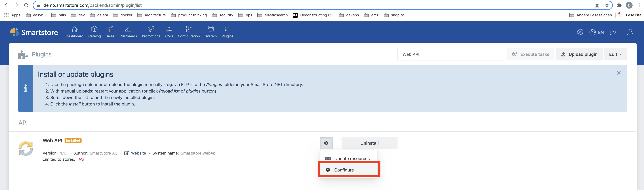Screen dimensions: 644x190
Task: Open the elasticsearch bookmarks folder
Action: click(272, 15)
